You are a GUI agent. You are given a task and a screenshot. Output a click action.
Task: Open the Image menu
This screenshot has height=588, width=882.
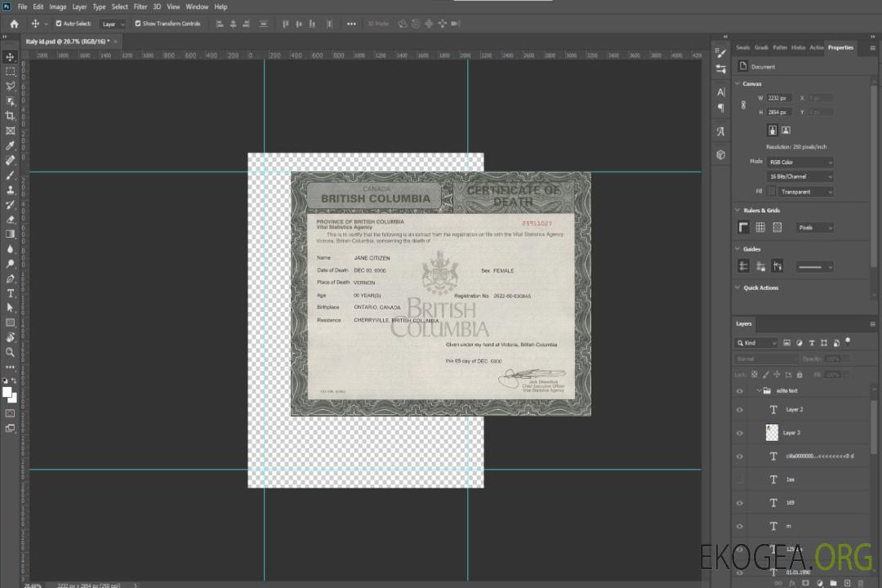coord(58,7)
